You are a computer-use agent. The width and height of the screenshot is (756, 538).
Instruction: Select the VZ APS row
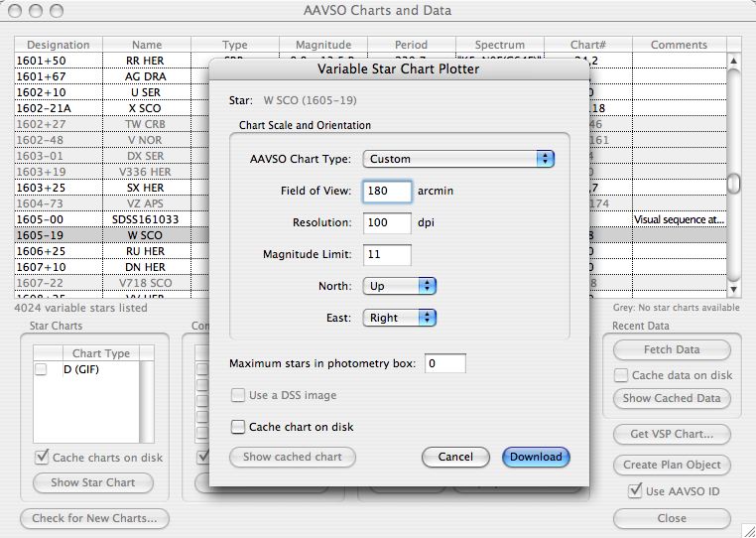pos(370,203)
